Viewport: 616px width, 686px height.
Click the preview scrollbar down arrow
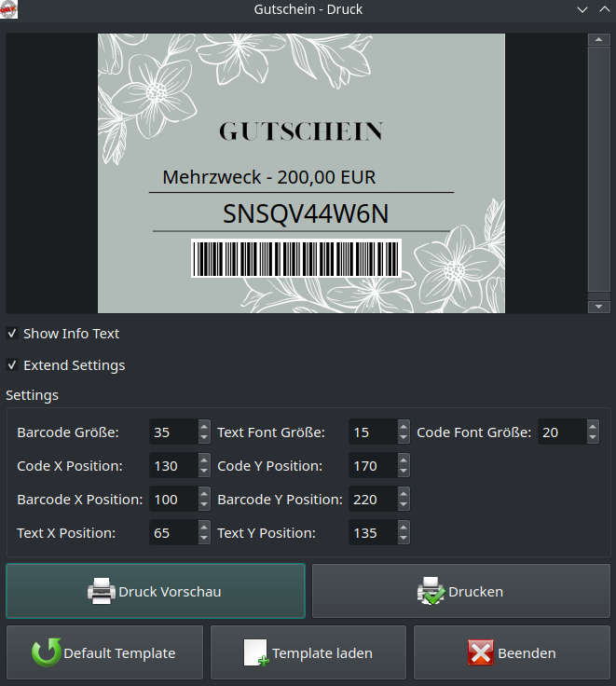599,307
